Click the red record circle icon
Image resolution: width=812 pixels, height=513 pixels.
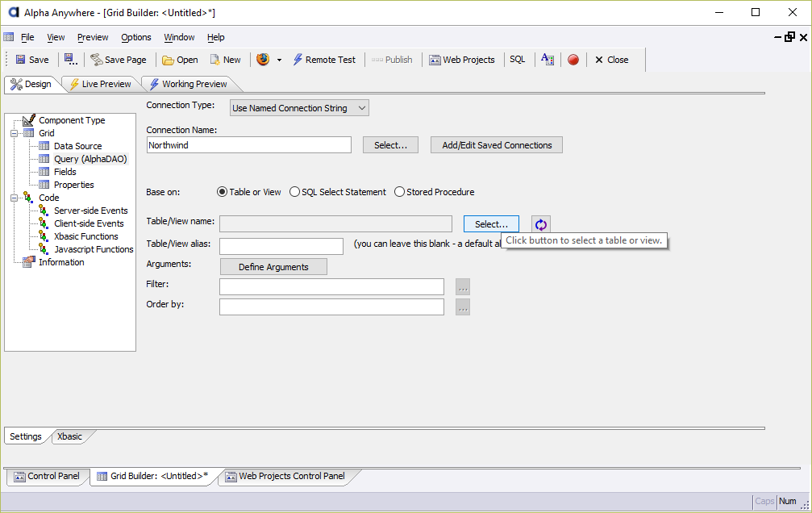573,60
